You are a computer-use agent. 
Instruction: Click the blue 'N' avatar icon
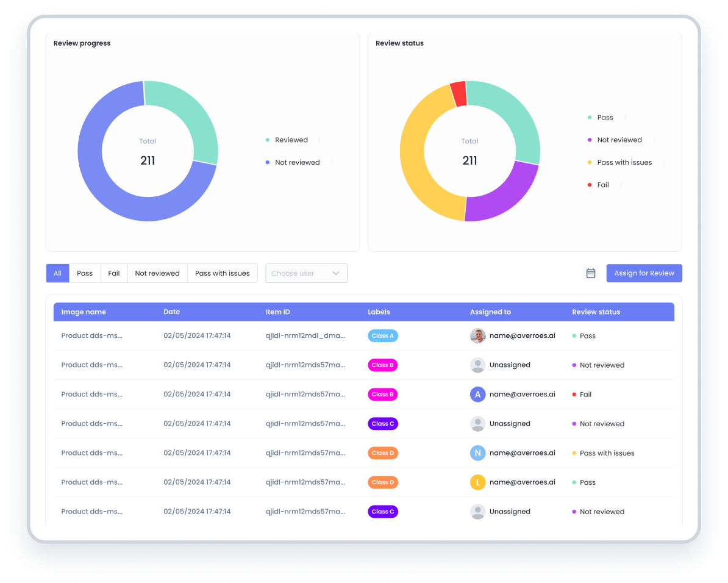click(x=477, y=452)
